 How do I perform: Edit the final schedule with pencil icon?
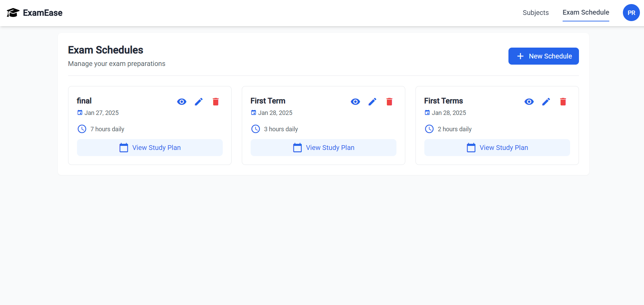tap(199, 102)
